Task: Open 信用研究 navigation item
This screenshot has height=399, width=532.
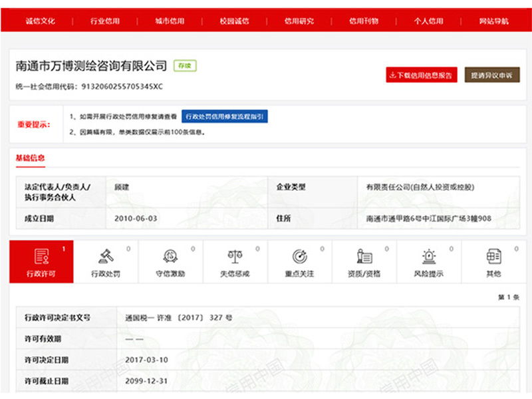Action: [299, 21]
